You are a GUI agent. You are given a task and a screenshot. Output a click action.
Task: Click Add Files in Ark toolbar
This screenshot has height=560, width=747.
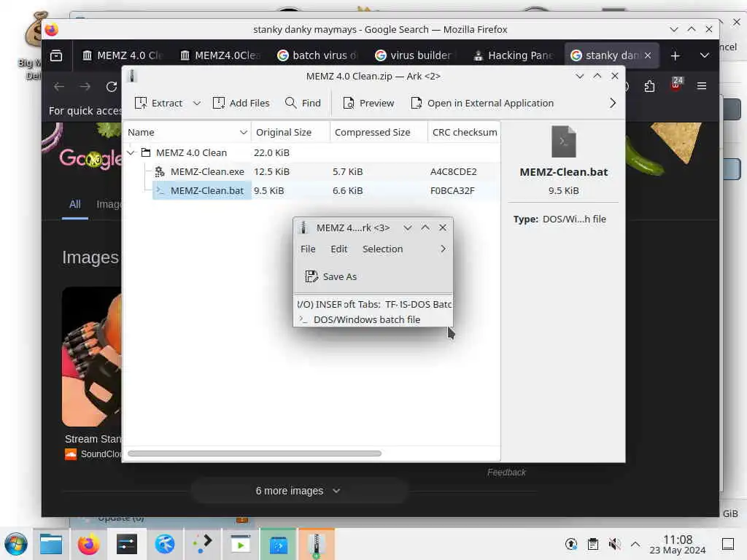pos(241,103)
